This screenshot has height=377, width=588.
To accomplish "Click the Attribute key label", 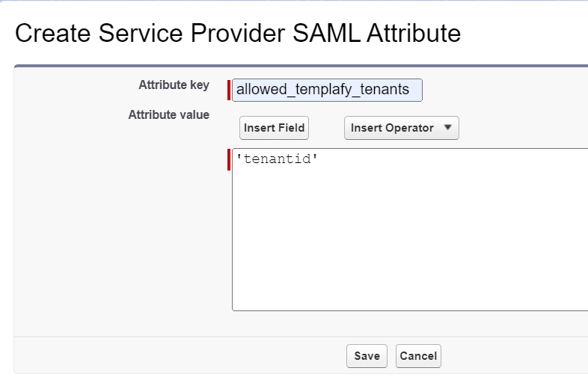I will [174, 85].
